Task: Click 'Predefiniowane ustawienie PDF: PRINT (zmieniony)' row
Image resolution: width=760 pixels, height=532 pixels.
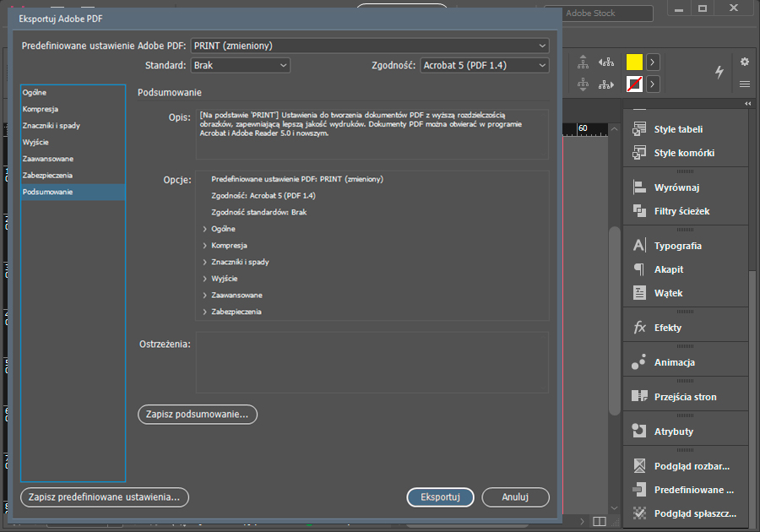Action: coord(297,179)
